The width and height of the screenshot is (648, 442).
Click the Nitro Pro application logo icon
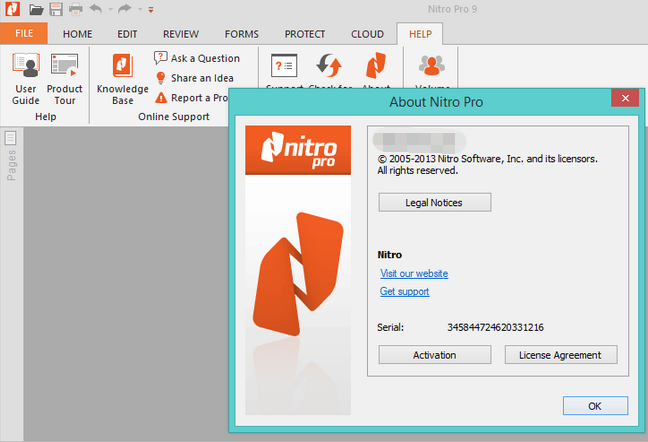(12, 9)
